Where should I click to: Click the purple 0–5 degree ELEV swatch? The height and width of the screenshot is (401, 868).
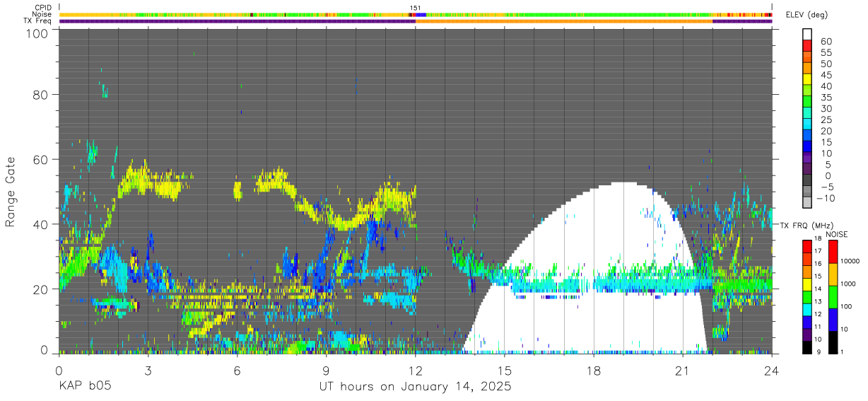tap(807, 170)
